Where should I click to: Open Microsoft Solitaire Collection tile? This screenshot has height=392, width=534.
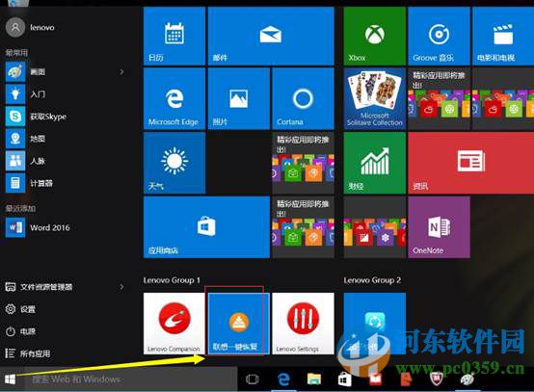point(375,98)
